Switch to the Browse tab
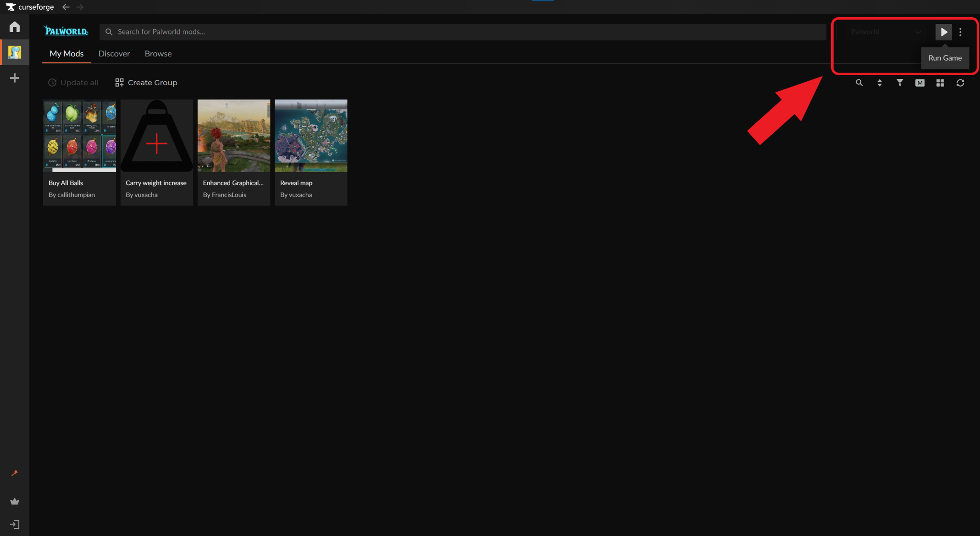This screenshot has height=536, width=980. [x=158, y=54]
